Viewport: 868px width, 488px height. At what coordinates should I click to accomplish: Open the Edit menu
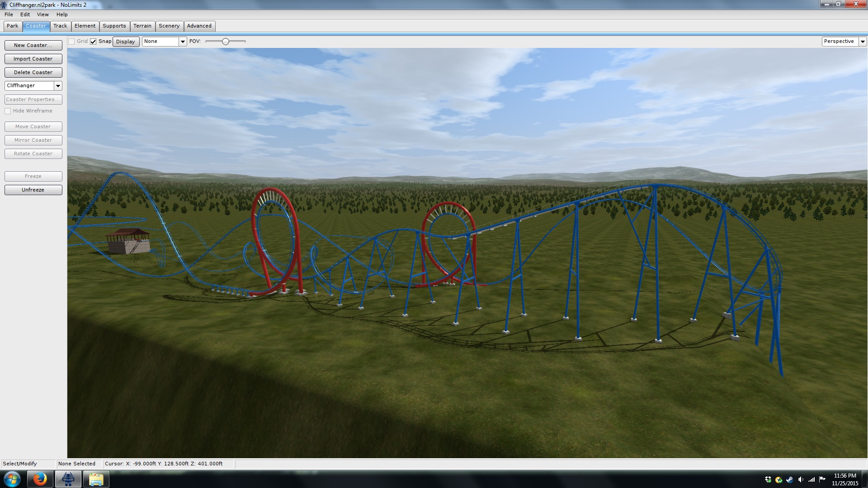click(x=25, y=14)
